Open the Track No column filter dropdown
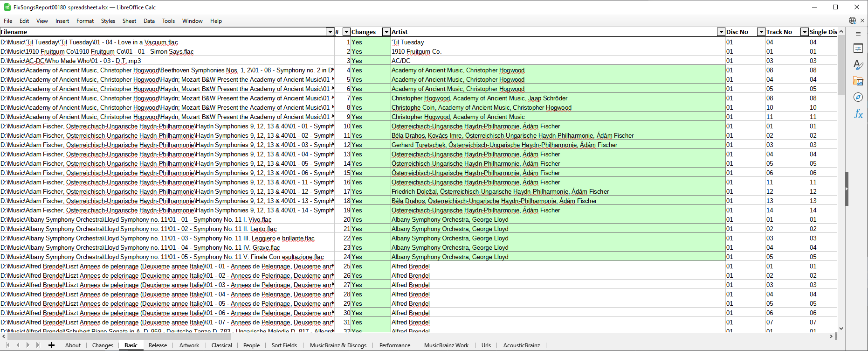This screenshot has height=351, width=868. pyautogui.click(x=804, y=32)
